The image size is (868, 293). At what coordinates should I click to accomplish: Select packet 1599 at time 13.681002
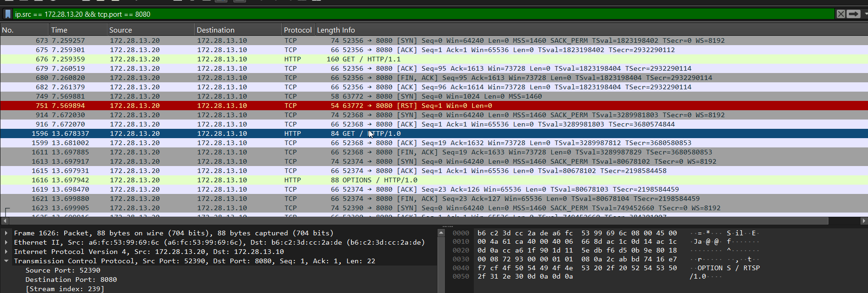pyautogui.click(x=434, y=143)
